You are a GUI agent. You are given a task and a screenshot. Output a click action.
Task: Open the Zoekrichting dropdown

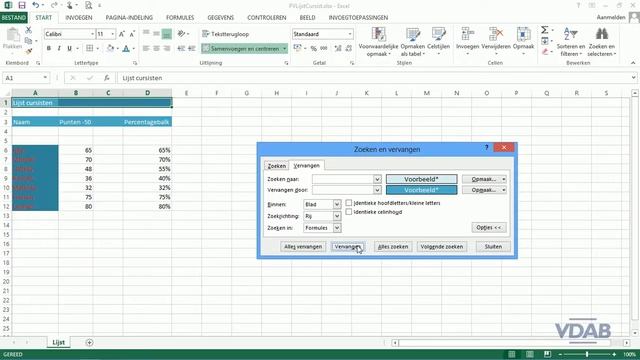point(337,216)
